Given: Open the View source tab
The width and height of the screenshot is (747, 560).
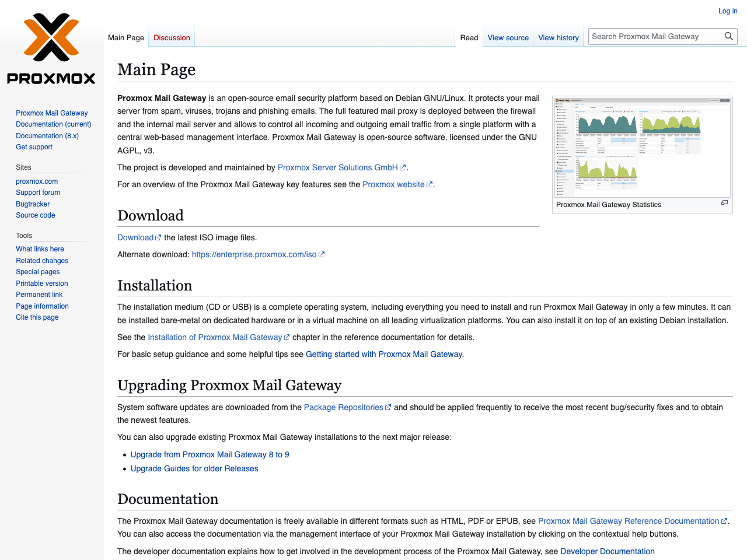Looking at the screenshot, I should coord(508,38).
